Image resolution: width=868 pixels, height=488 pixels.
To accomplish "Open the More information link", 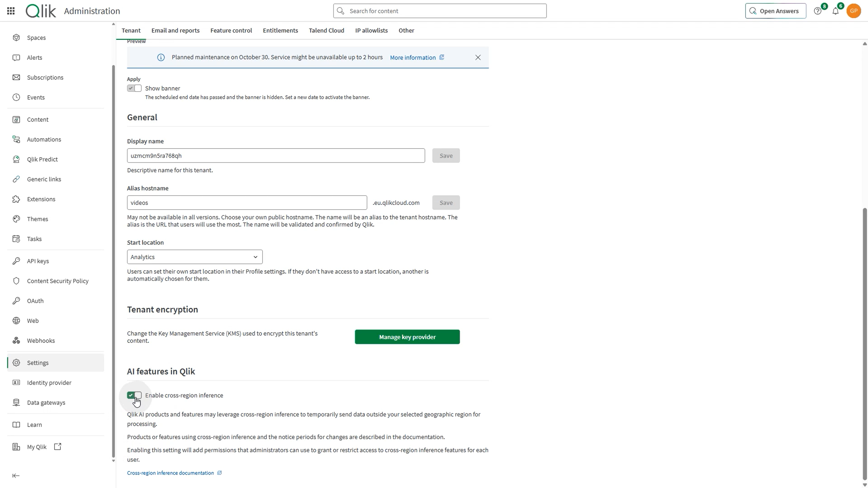I will [417, 58].
